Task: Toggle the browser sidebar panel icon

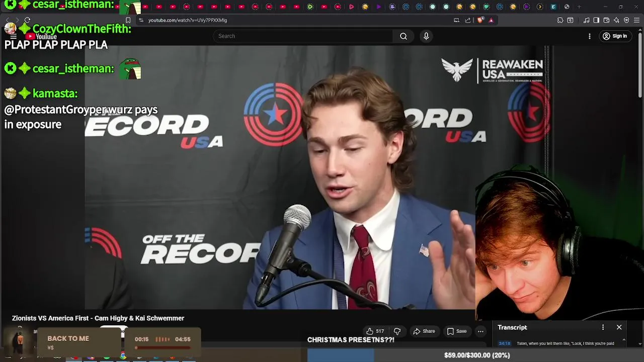Action: pyautogui.click(x=596, y=20)
